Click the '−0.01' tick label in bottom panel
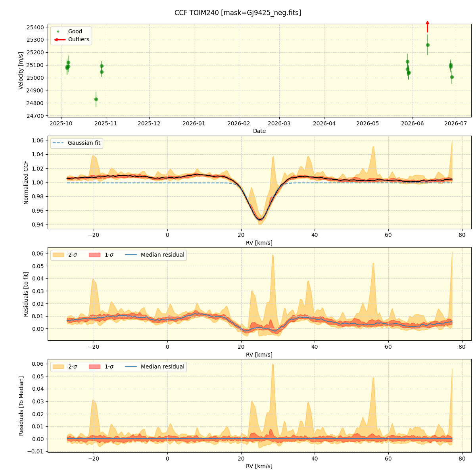 point(36,451)
